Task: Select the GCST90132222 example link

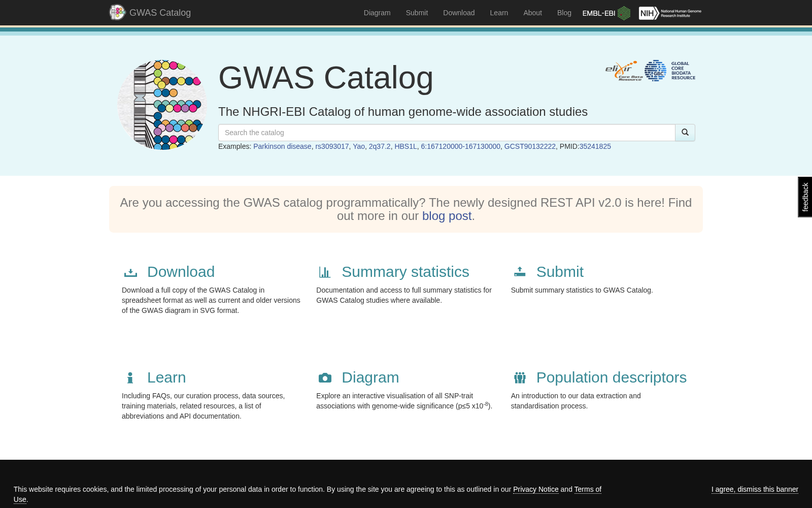Action: [x=530, y=146]
